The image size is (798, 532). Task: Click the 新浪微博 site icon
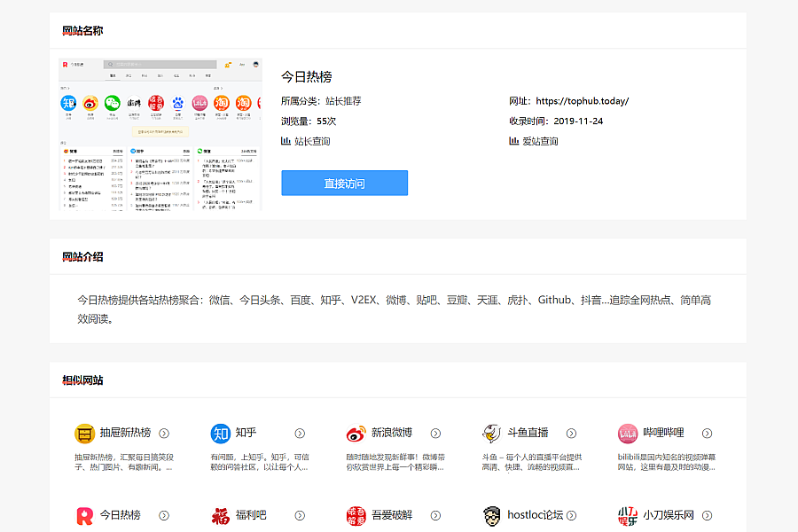[356, 434]
